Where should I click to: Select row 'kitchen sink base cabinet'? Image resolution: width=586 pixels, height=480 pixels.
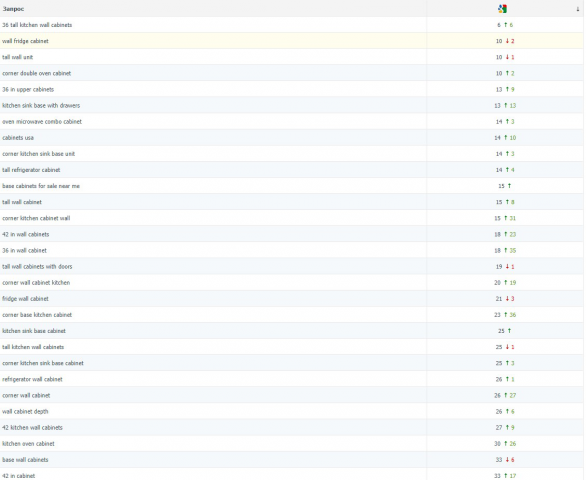tap(292, 331)
